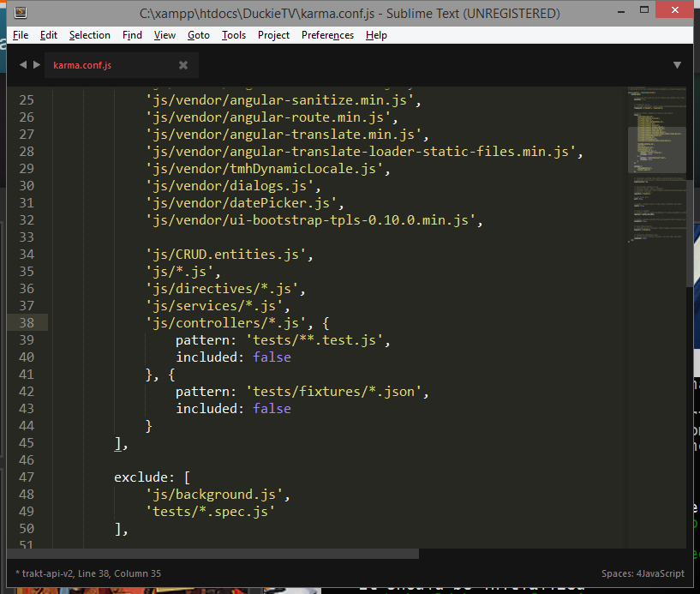This screenshot has height=594, width=700.
Task: Open the Goto menu
Action: (199, 35)
